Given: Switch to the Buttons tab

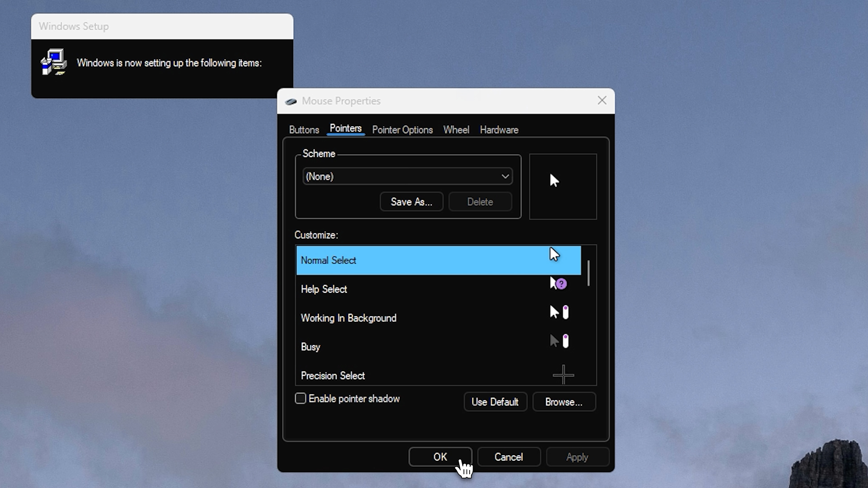Looking at the screenshot, I should 304,130.
